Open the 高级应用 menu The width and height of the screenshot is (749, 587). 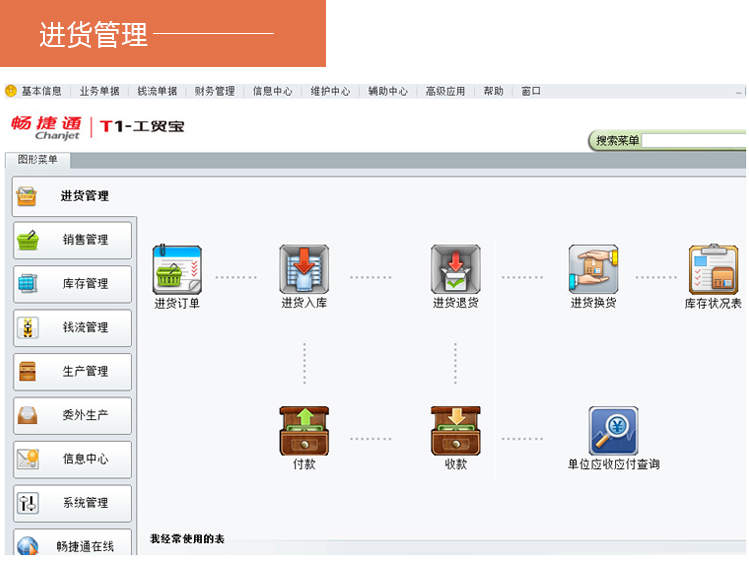[445, 91]
